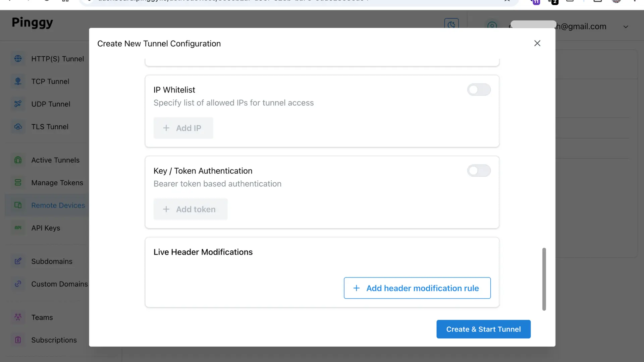Click the Pinggy logo
The image size is (644, 362).
click(32, 23)
